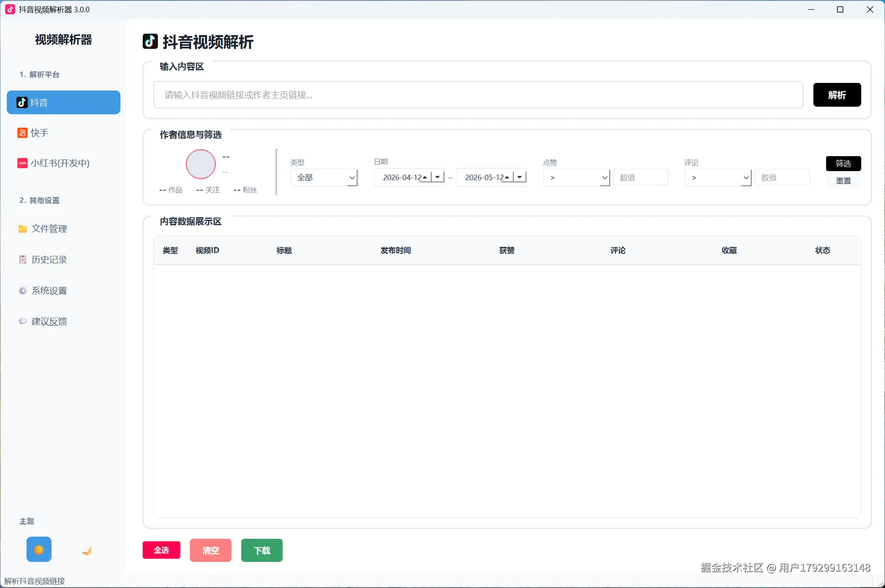Maximize the application window
The width and height of the screenshot is (885, 588).
(x=840, y=9)
